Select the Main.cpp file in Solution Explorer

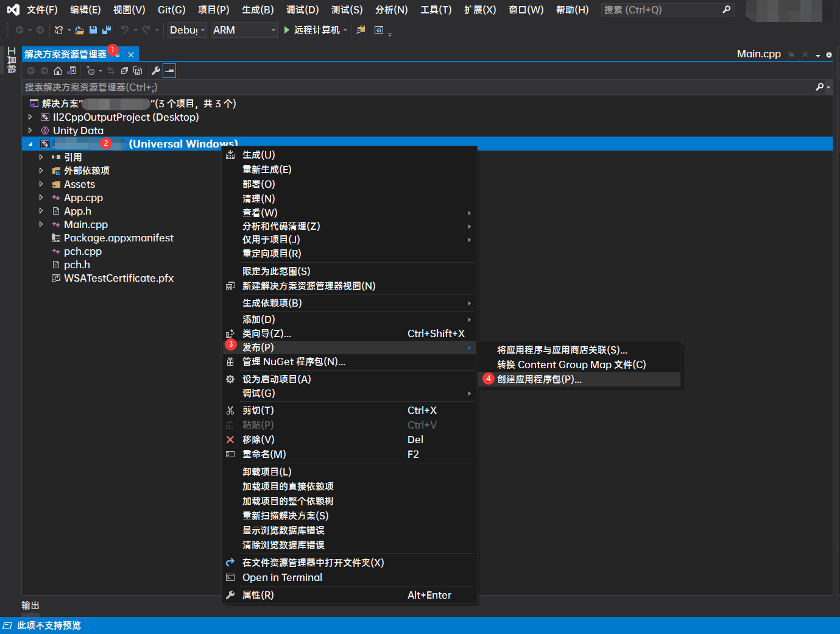[x=85, y=224]
